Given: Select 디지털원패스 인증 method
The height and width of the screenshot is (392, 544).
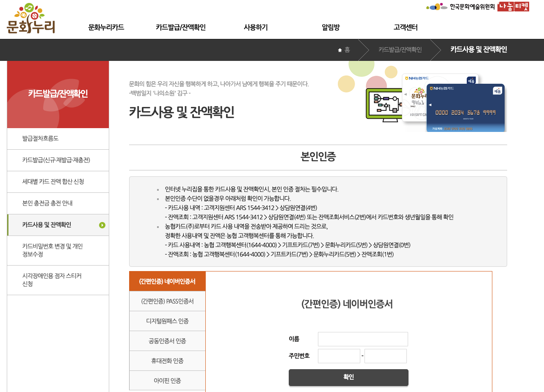Looking at the screenshot, I should click(x=167, y=321).
